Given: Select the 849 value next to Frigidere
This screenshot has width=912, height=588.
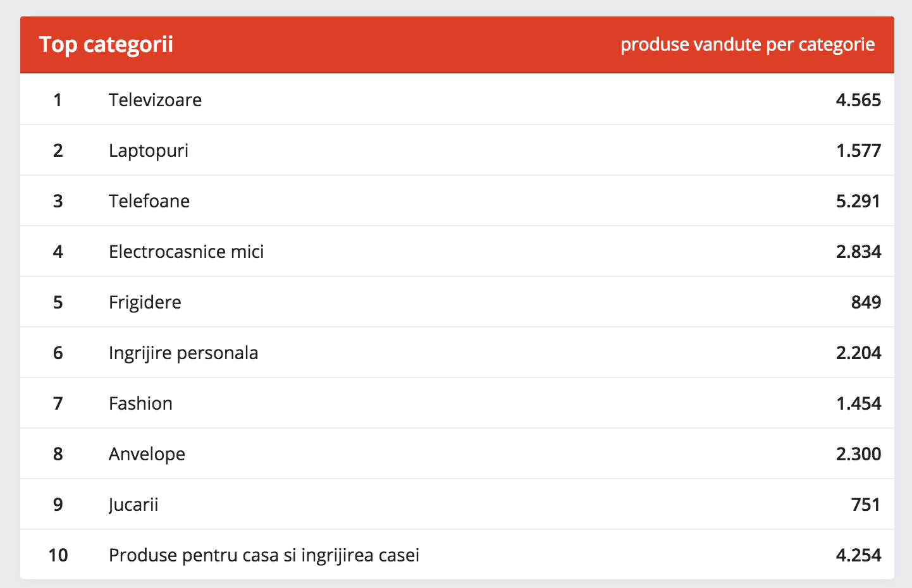Looking at the screenshot, I should pos(865,302).
